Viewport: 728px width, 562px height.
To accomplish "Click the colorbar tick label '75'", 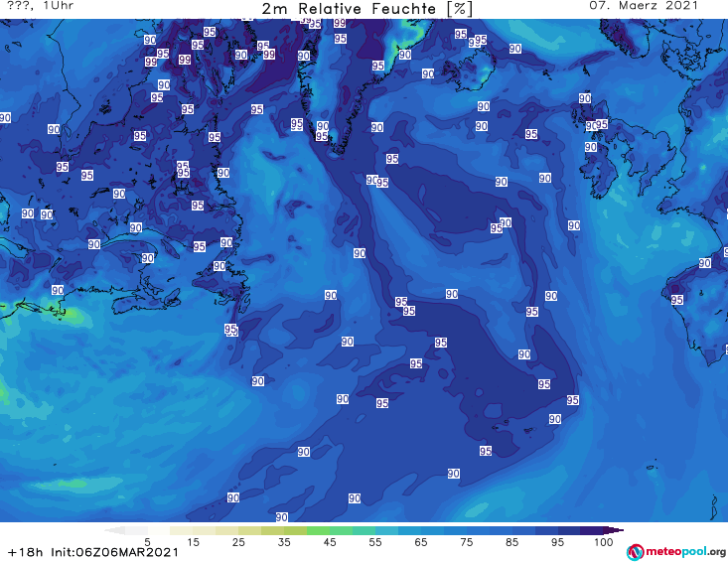I will point(466,542).
